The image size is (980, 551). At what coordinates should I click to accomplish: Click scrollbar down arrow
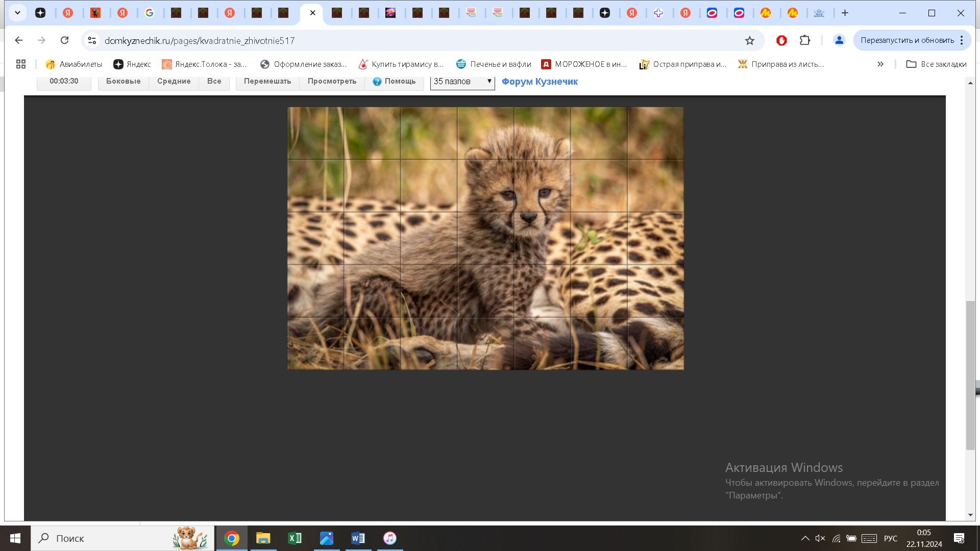(970, 515)
